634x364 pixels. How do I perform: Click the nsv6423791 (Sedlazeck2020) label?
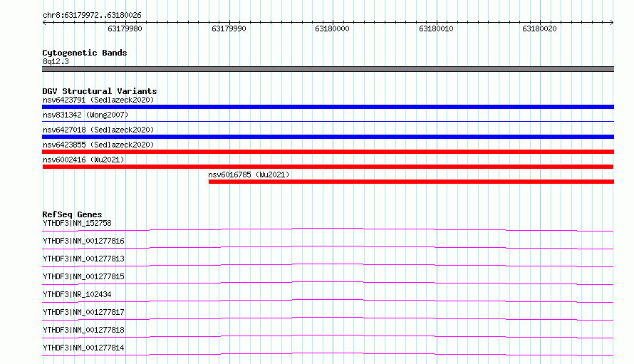pyautogui.click(x=98, y=100)
